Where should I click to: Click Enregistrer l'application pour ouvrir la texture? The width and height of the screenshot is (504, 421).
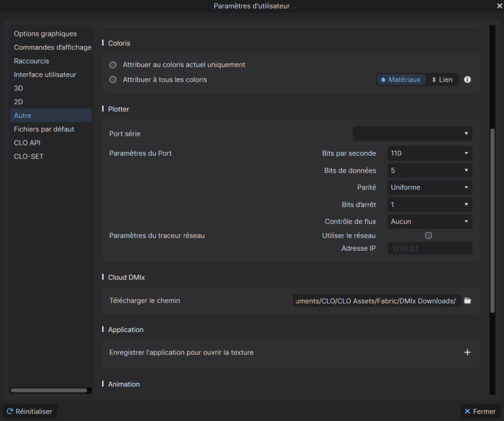[182, 353]
